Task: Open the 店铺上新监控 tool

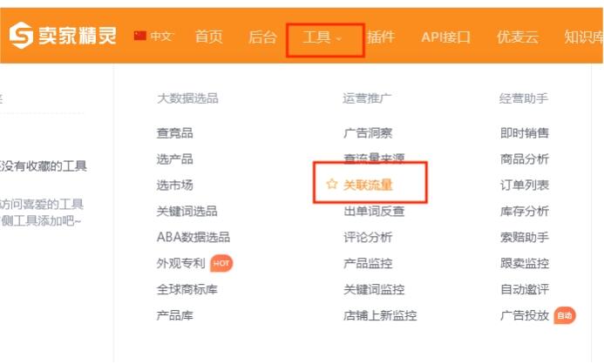Action: pyautogui.click(x=380, y=315)
